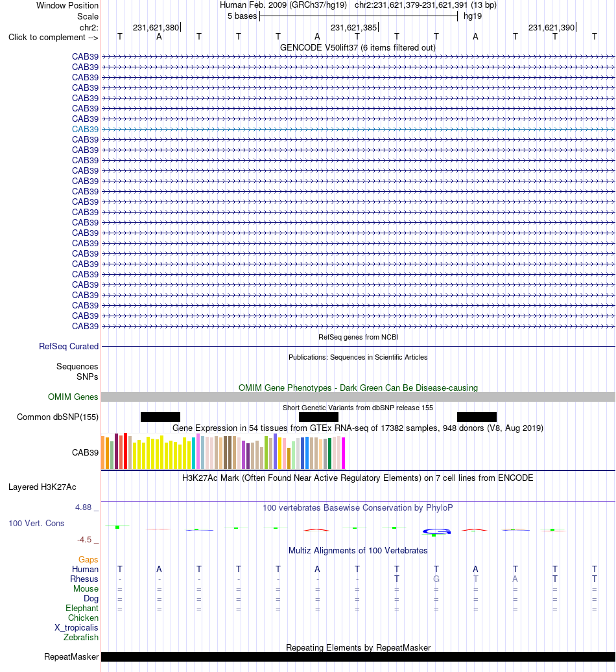Click 'Publications: Sequences in Scientific Articles' title
616x672 pixels.
358,358
